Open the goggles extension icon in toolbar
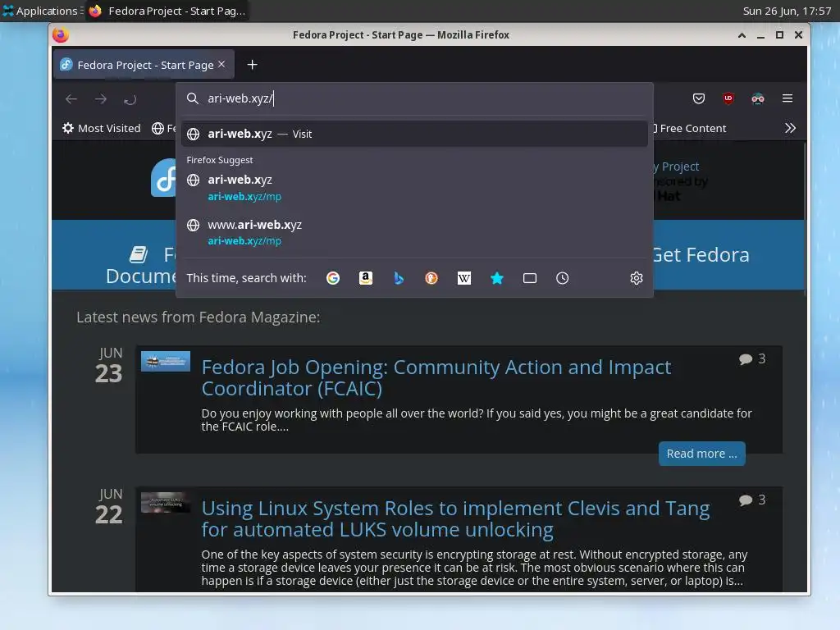This screenshot has width=840, height=630. [757, 98]
